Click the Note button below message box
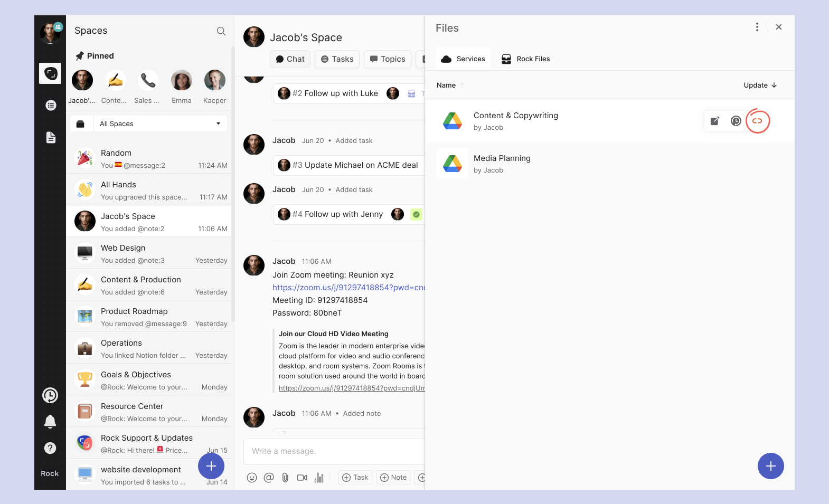The image size is (829, 504). point(393,478)
